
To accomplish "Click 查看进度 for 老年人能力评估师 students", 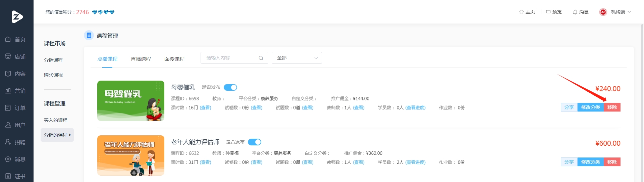I will click(x=415, y=163).
